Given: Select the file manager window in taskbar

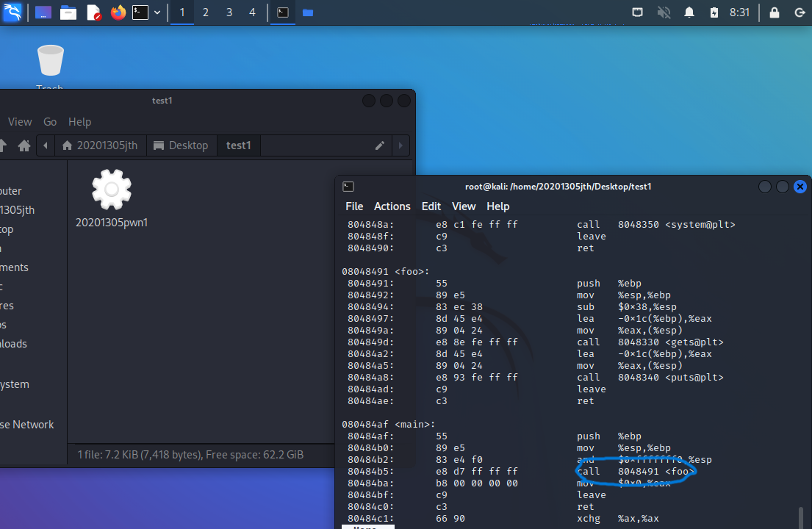Looking at the screenshot, I should [308, 12].
